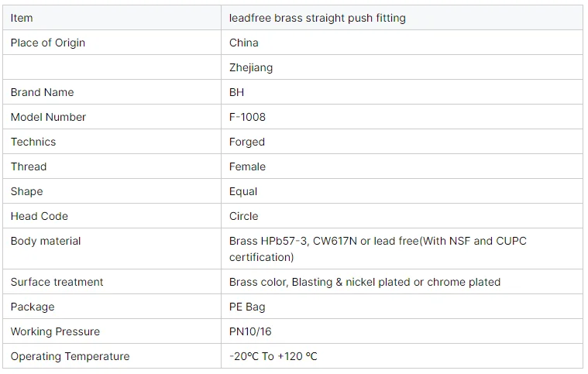Click the 'Brand Name' label
The image size is (588, 374).
pyautogui.click(x=43, y=92)
